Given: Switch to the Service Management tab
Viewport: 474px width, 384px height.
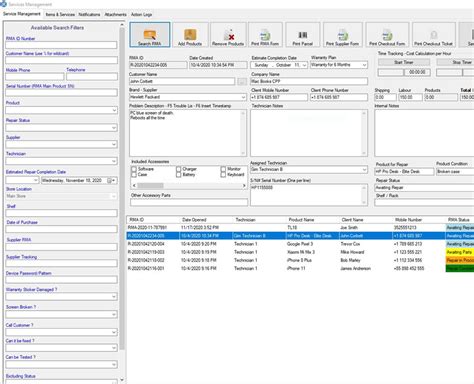Looking at the screenshot, I should [x=22, y=14].
